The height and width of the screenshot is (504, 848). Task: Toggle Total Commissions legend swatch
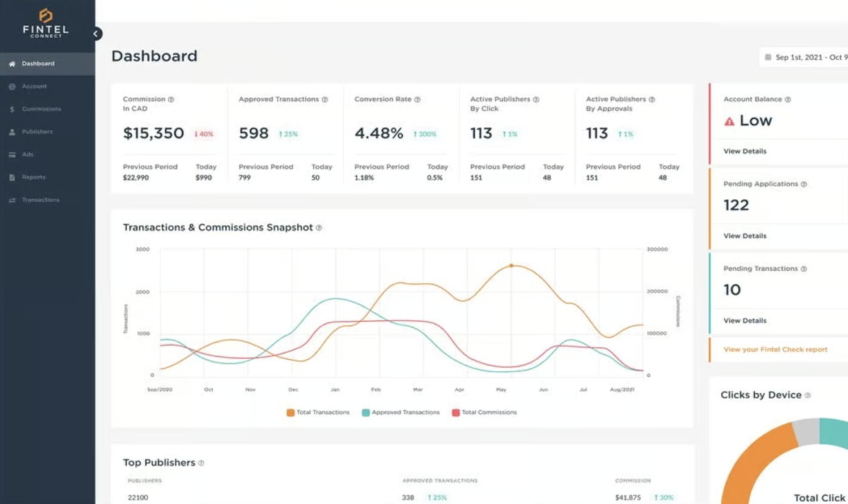pos(456,413)
